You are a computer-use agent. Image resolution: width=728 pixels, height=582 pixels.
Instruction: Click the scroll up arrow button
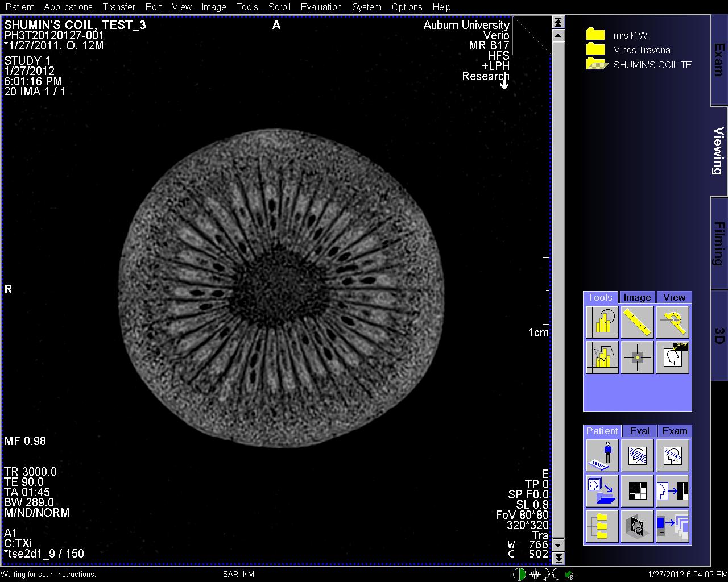coord(559,35)
